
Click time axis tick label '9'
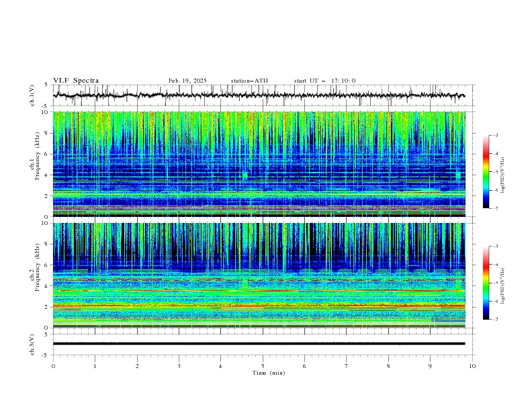tap(430, 366)
